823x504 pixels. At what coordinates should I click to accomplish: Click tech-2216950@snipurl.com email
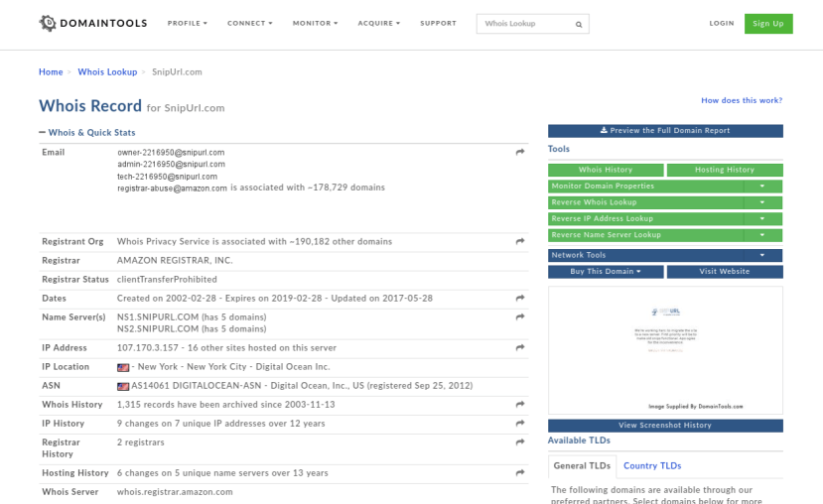click(x=167, y=177)
